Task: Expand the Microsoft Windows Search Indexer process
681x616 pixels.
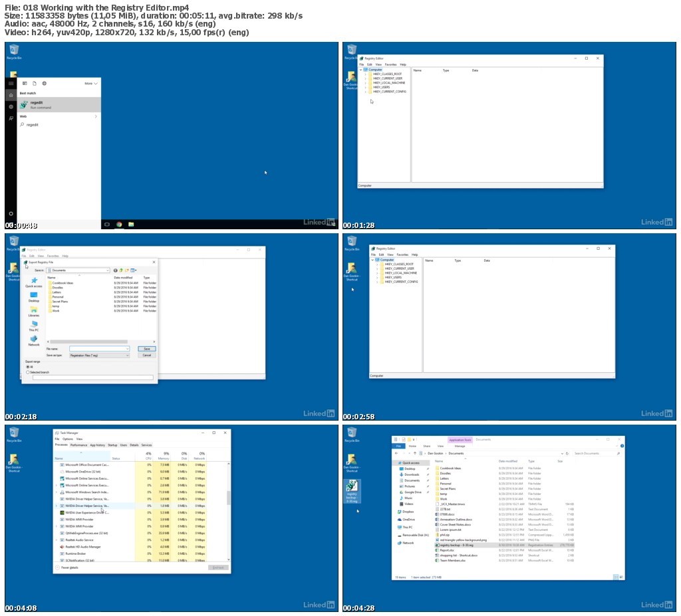Action: point(57,492)
